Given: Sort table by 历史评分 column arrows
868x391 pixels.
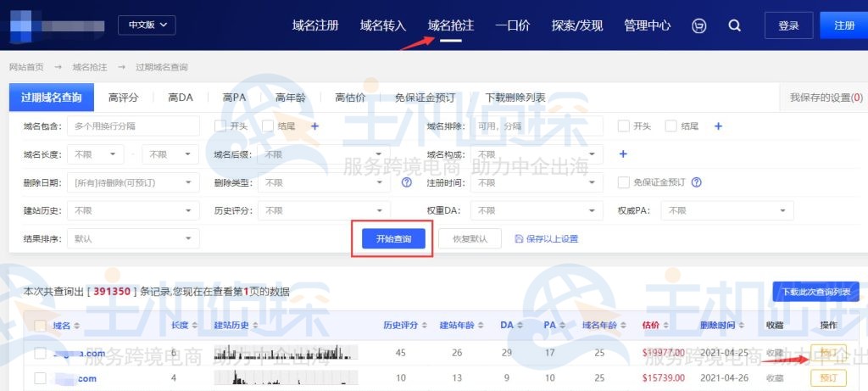Looking at the screenshot, I should [x=424, y=326].
